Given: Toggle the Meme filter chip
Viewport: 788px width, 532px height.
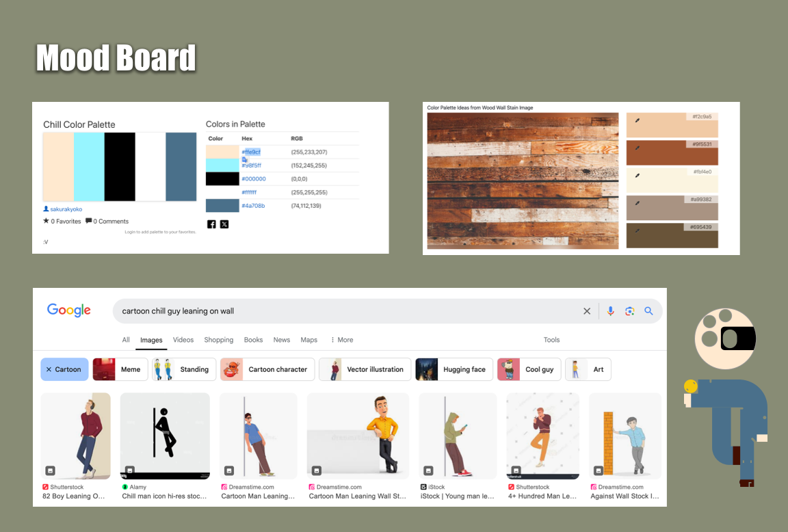Looking at the screenshot, I should coord(119,369).
